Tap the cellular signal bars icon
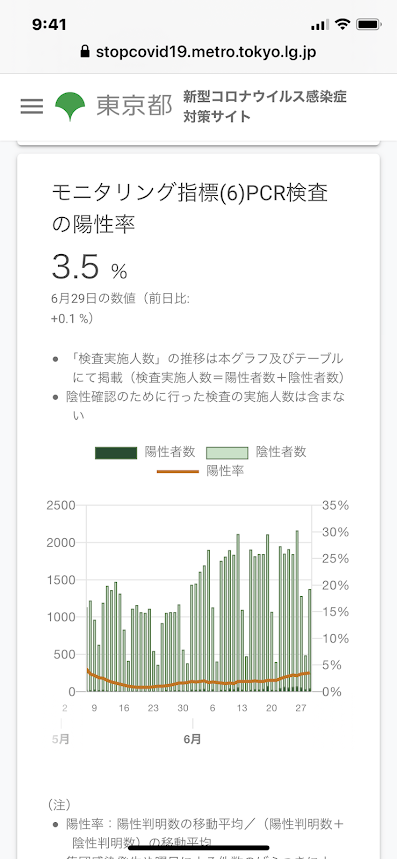 pyautogui.click(x=320, y=25)
